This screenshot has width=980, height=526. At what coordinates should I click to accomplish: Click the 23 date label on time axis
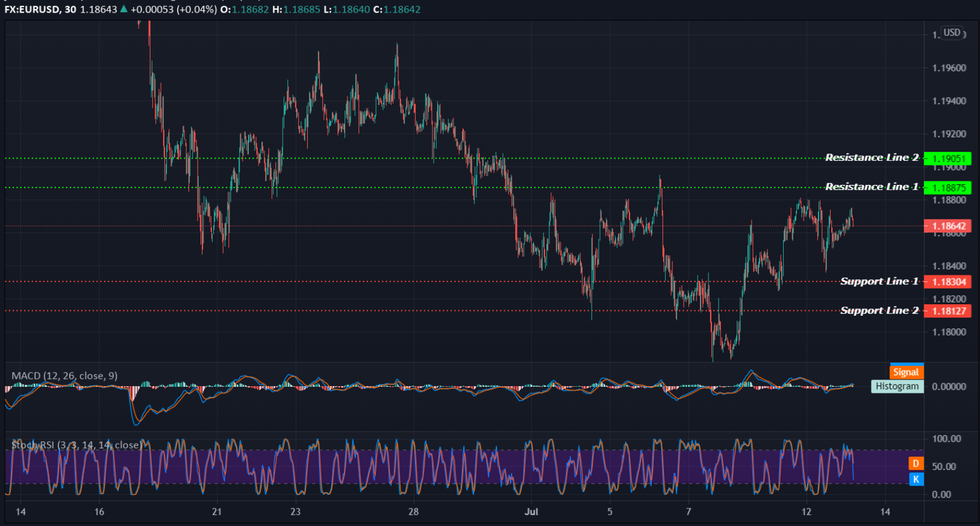pos(295,512)
